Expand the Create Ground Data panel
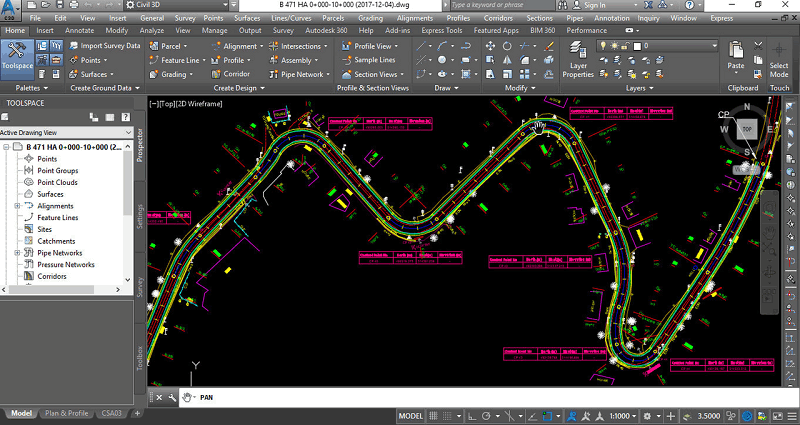The width and height of the screenshot is (800, 425). pyautogui.click(x=105, y=88)
